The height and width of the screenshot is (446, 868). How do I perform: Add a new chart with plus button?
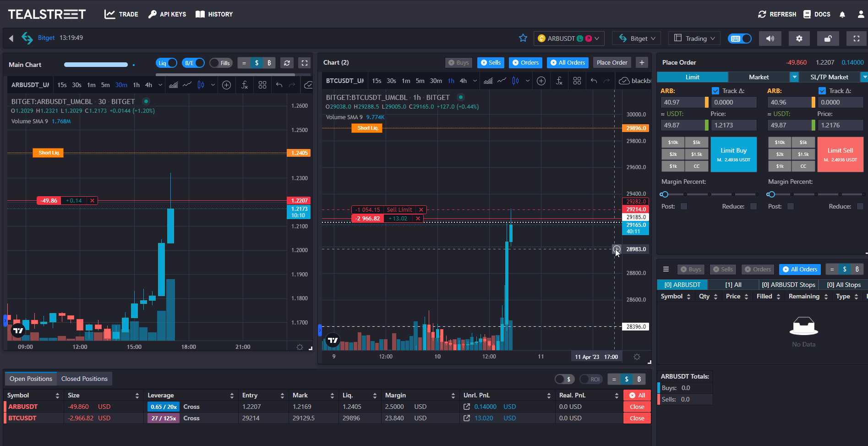642,62
